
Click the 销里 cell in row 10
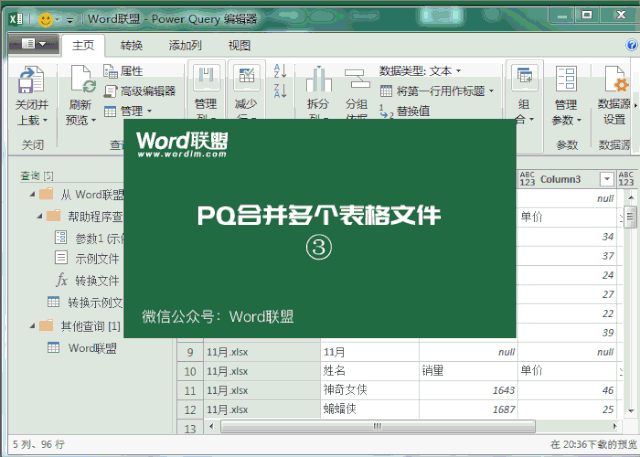(x=469, y=371)
